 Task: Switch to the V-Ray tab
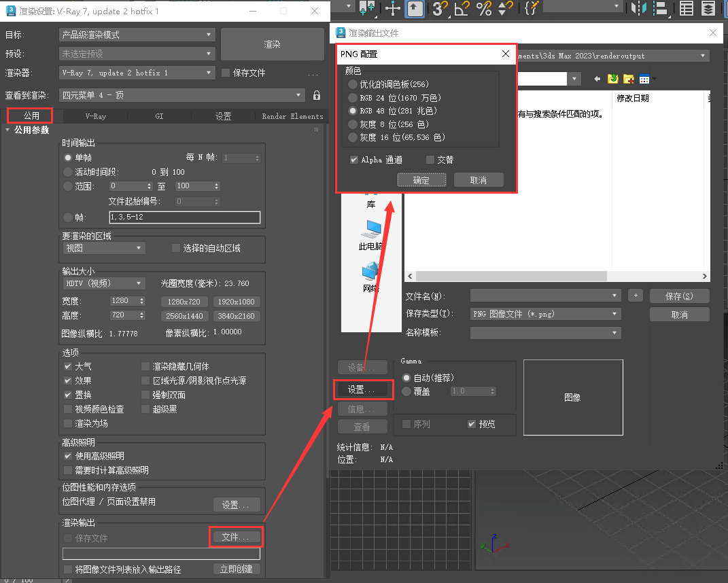[x=95, y=116]
